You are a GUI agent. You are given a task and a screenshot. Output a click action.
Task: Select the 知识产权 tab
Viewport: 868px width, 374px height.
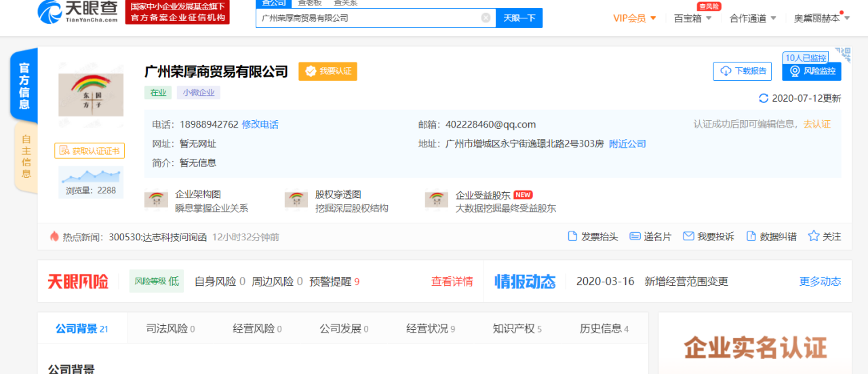pos(517,329)
